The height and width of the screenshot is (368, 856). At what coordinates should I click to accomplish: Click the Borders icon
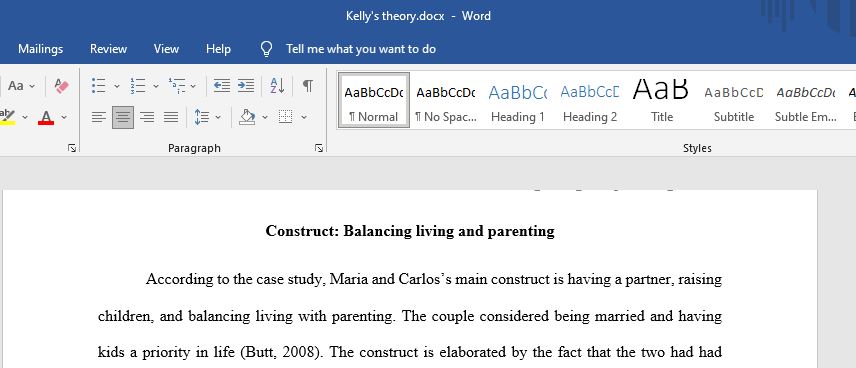point(286,117)
